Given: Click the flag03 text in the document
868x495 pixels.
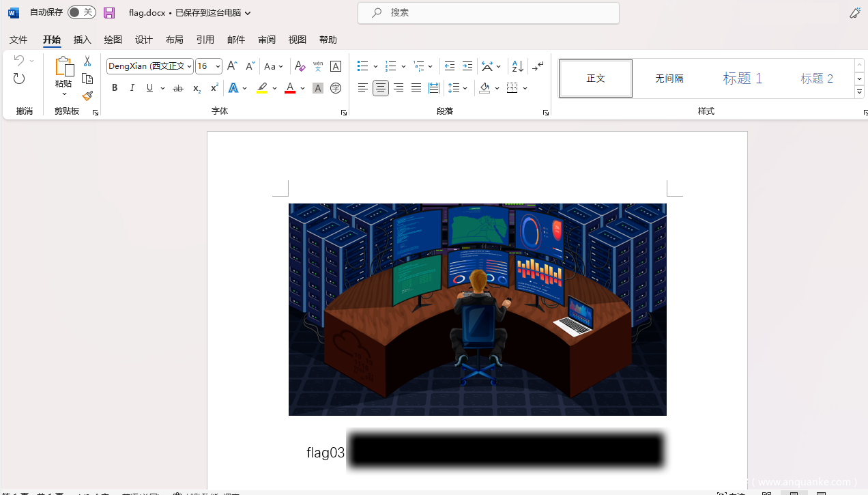Looking at the screenshot, I should pos(325,453).
